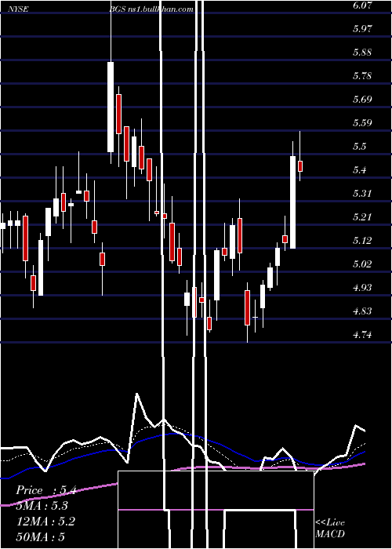Select the 4.93 price axis label
Screen dimensions: 392x549
tap(362, 288)
